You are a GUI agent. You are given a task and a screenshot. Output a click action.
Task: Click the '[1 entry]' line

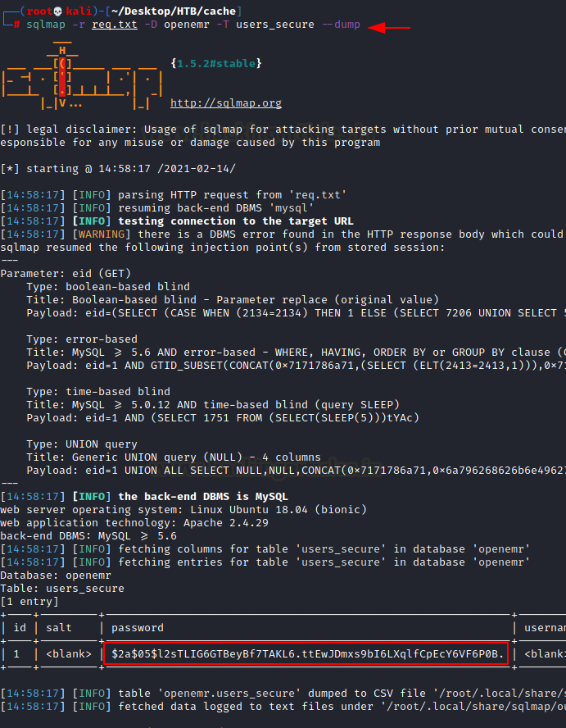click(x=29, y=601)
